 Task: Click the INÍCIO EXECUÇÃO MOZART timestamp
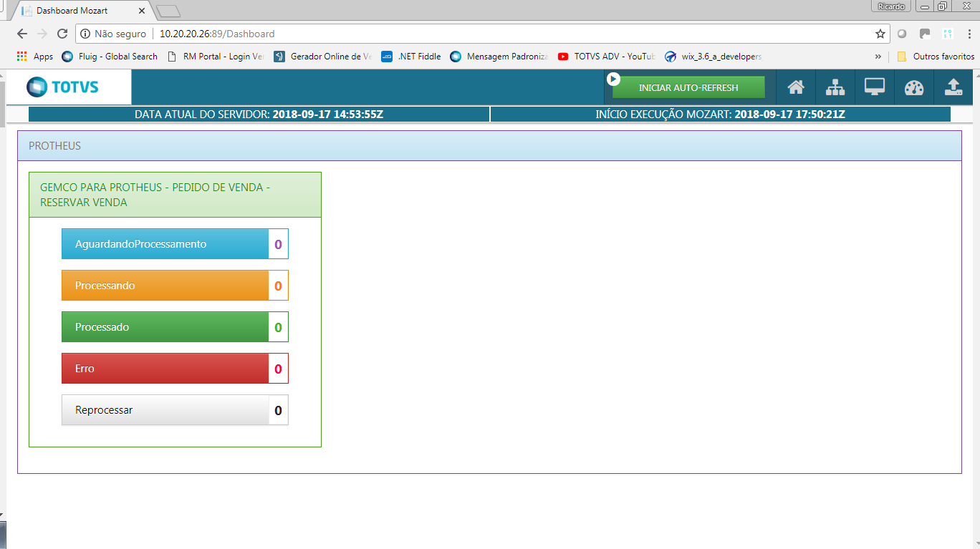tap(790, 115)
